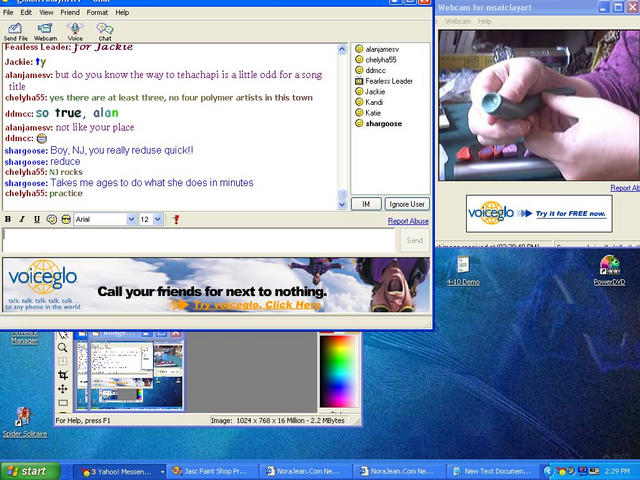Click the Send button
Image resolution: width=640 pixels, height=480 pixels.
(x=415, y=240)
